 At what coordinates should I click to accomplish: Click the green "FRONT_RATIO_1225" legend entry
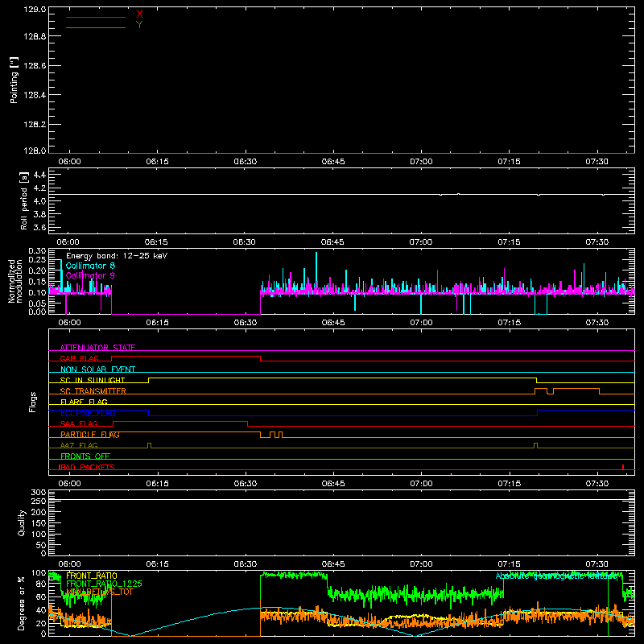(104, 584)
